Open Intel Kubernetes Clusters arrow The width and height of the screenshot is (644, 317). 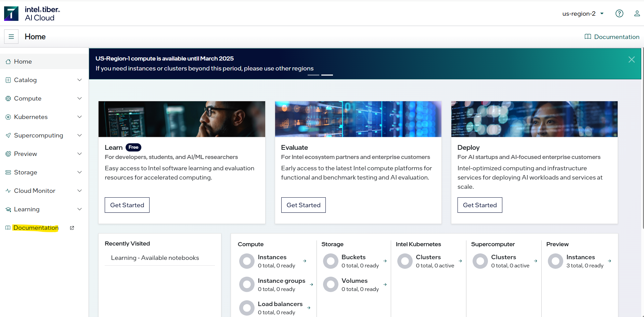pyautogui.click(x=460, y=261)
